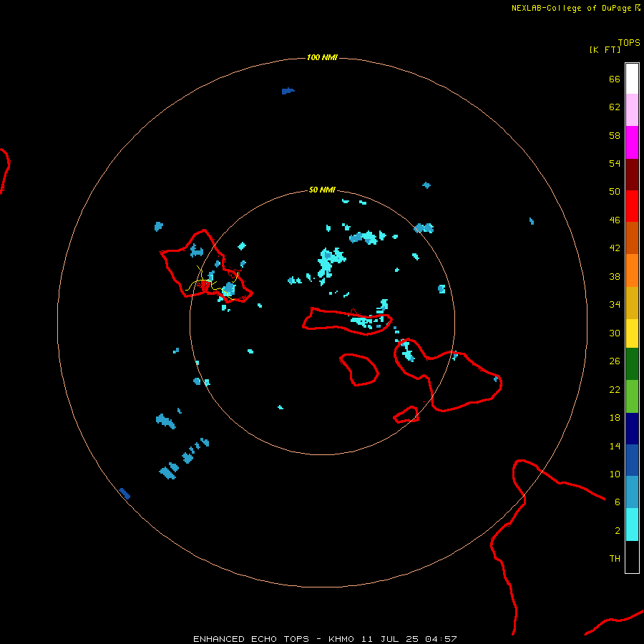644x644 pixels.
Task: Click the dark red swatch between 54 and 50
Action: click(632, 175)
